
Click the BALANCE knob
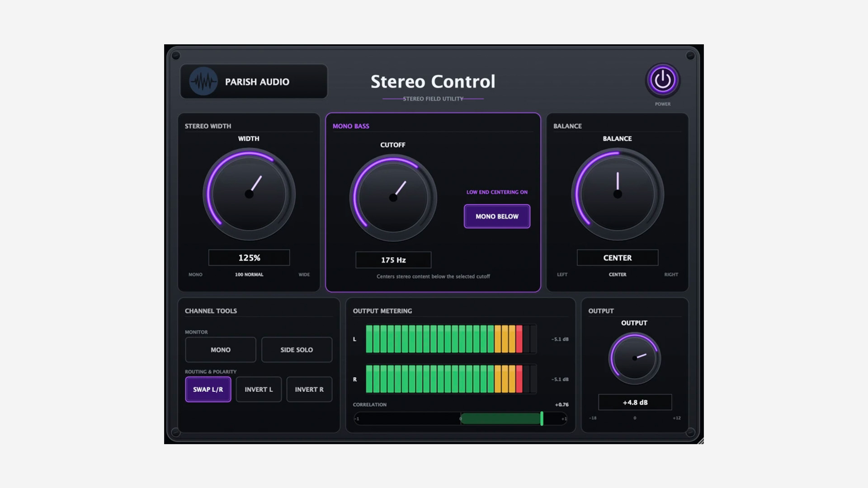pos(618,194)
